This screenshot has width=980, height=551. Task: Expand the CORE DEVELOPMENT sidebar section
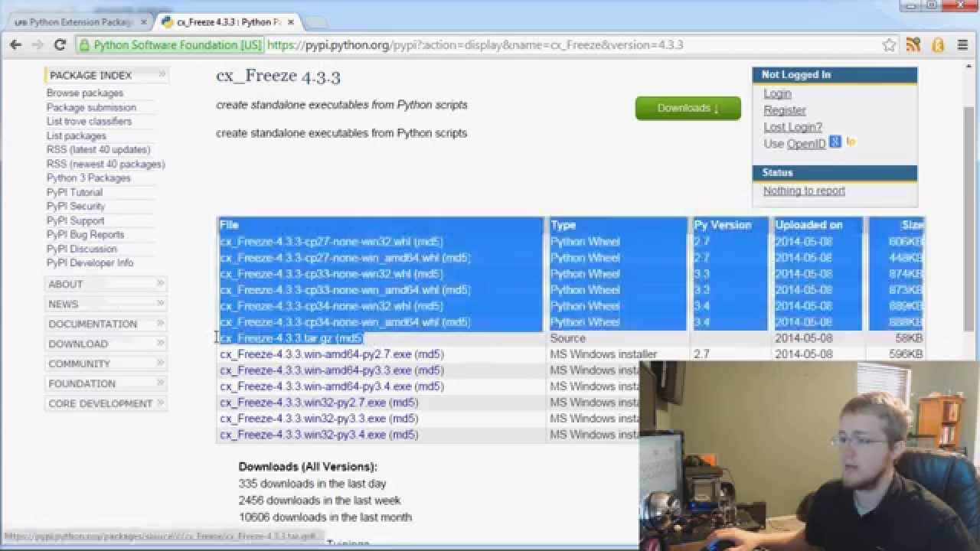pos(162,403)
